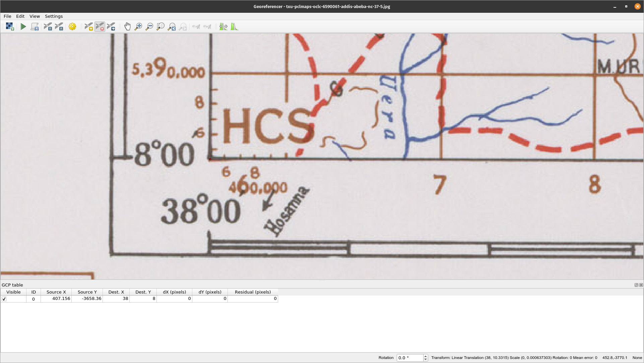Open the File menu
644x363 pixels.
(x=7, y=16)
